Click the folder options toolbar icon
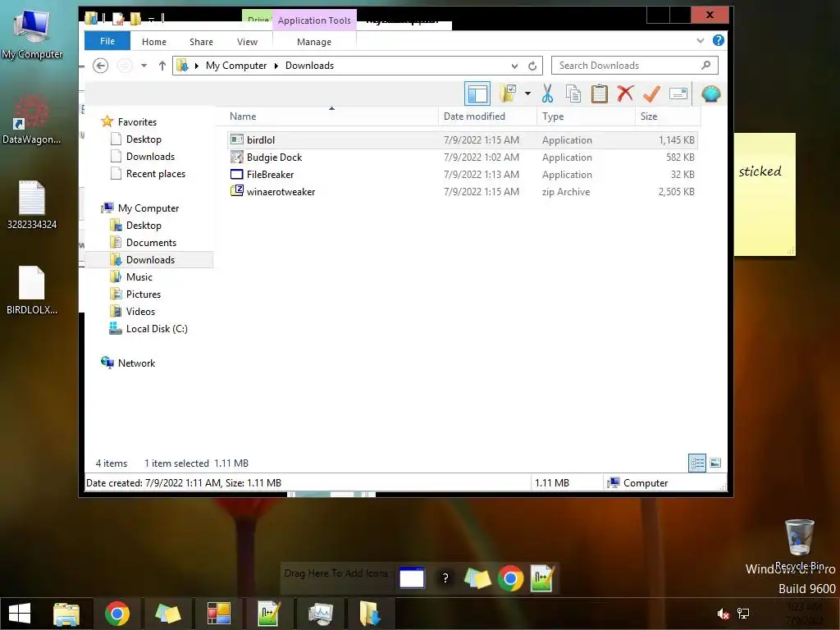 [x=508, y=94]
